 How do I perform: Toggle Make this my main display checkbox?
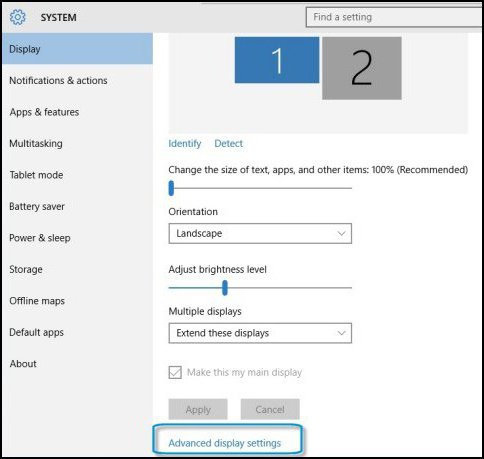coord(175,372)
